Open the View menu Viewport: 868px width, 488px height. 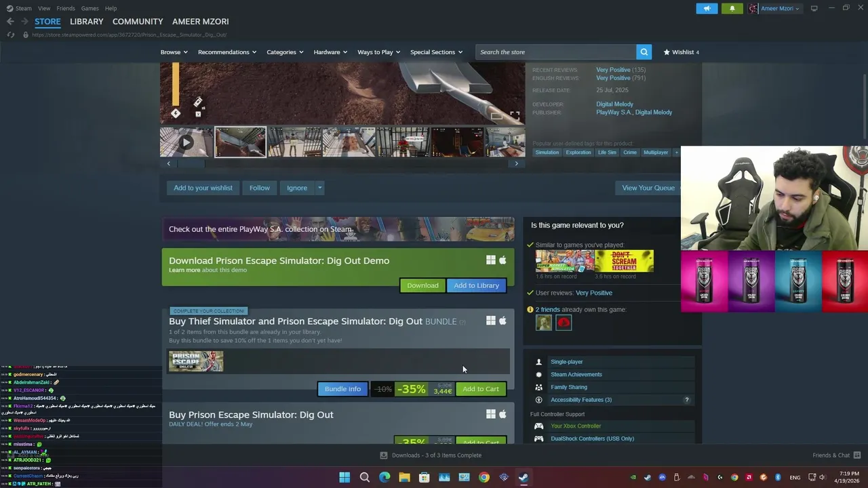click(44, 8)
